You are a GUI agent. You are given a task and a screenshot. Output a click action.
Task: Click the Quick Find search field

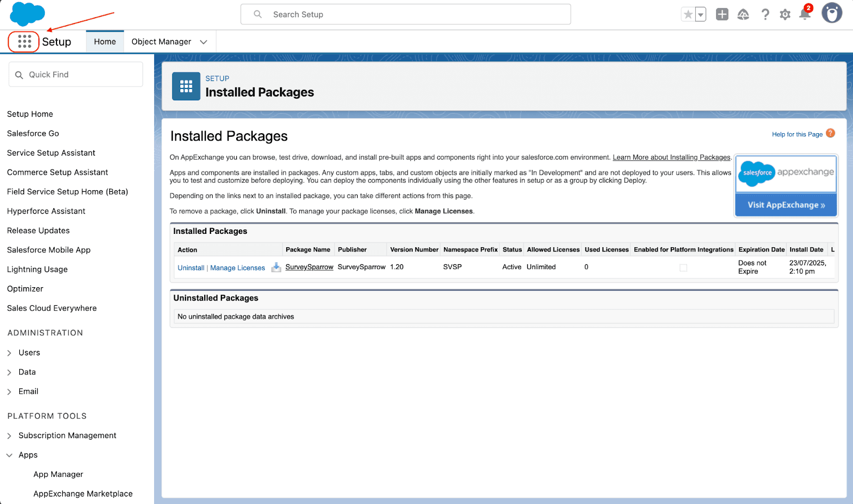pos(76,75)
